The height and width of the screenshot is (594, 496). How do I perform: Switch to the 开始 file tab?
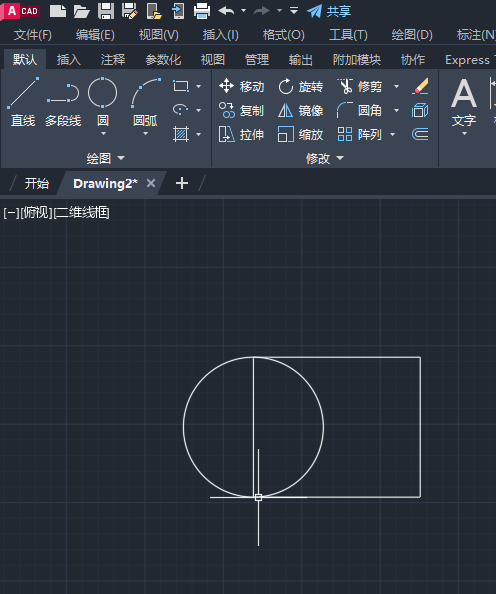point(36,183)
